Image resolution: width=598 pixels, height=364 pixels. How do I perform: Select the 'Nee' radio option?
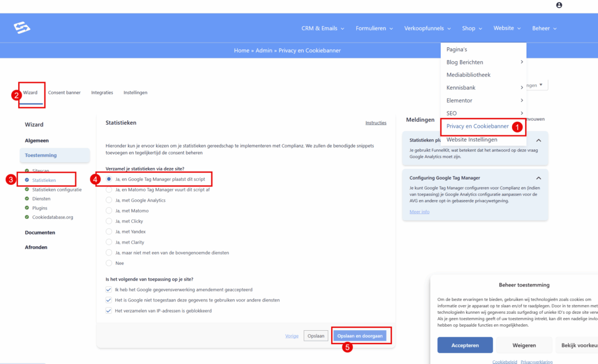[x=109, y=263]
